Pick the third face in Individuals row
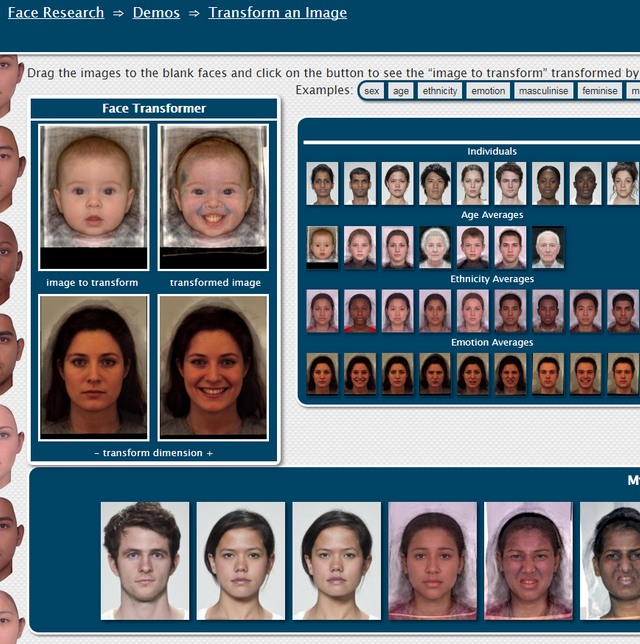 (x=397, y=183)
